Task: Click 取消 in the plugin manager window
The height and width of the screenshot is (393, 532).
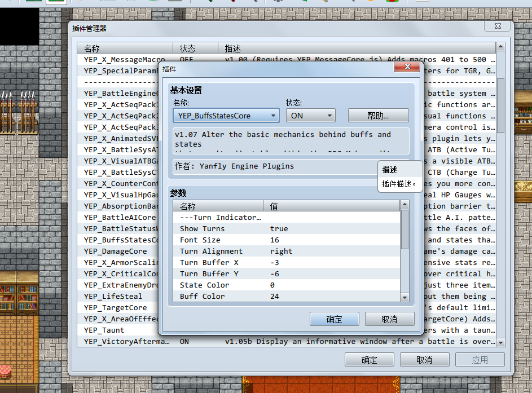Action: coord(424,360)
